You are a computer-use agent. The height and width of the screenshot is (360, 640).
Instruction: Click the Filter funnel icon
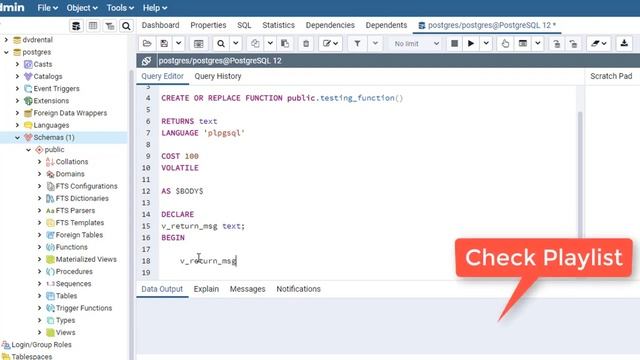coord(357,43)
